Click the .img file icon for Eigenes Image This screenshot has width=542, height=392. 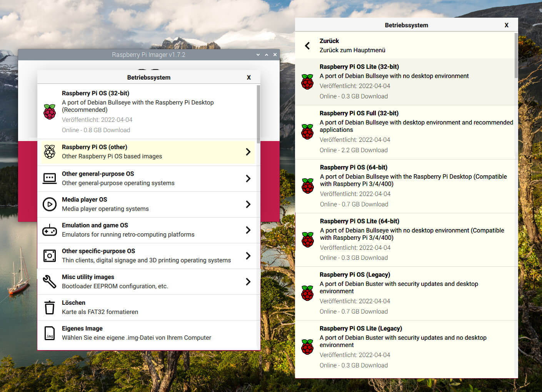(x=50, y=333)
